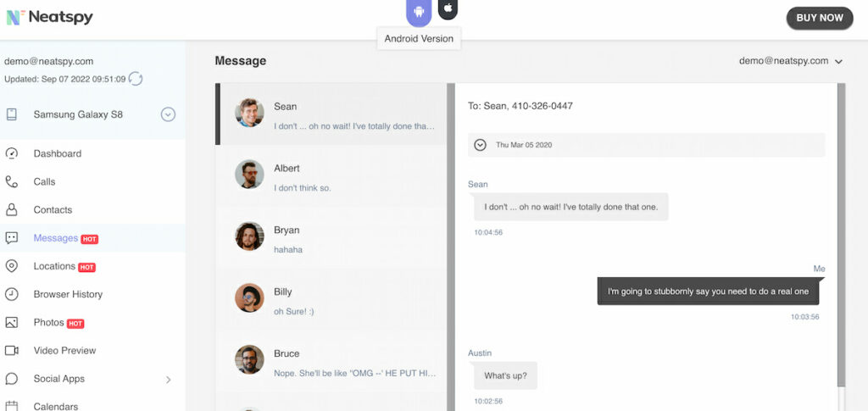Click the Locations pin icon
The image size is (868, 411).
pos(12,266)
